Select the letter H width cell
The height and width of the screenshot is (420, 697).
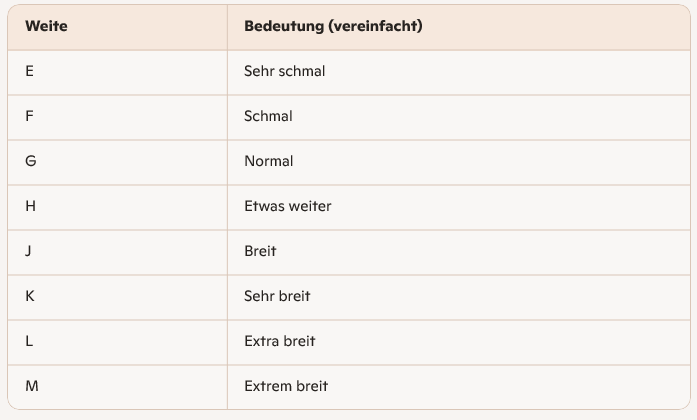tap(31, 206)
